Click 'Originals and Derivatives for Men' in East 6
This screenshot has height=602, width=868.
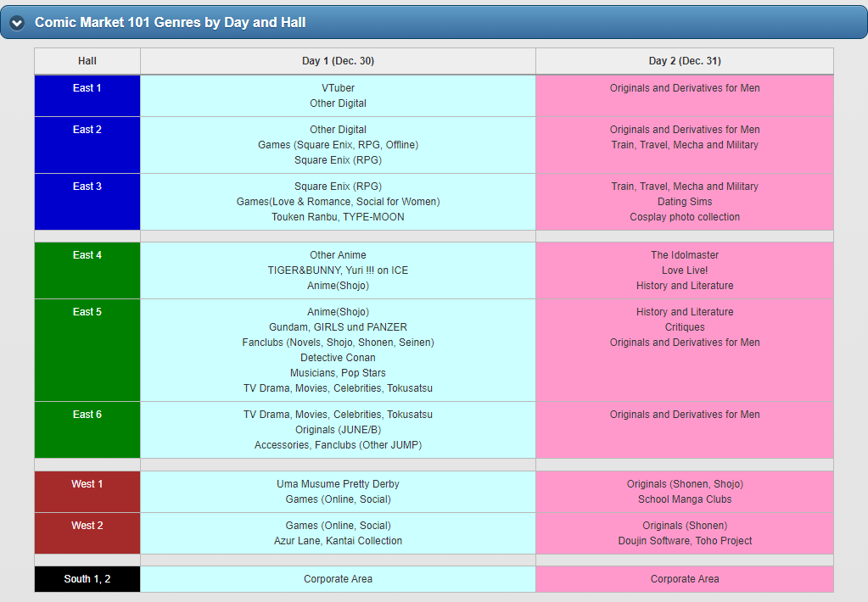(x=685, y=415)
